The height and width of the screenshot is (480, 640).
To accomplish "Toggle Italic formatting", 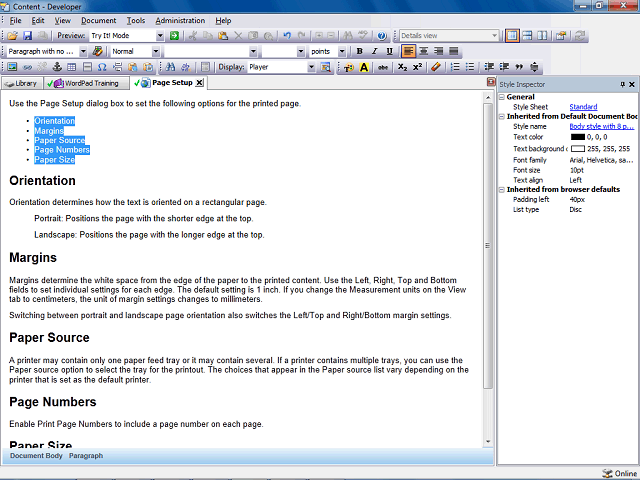I will point(374,51).
